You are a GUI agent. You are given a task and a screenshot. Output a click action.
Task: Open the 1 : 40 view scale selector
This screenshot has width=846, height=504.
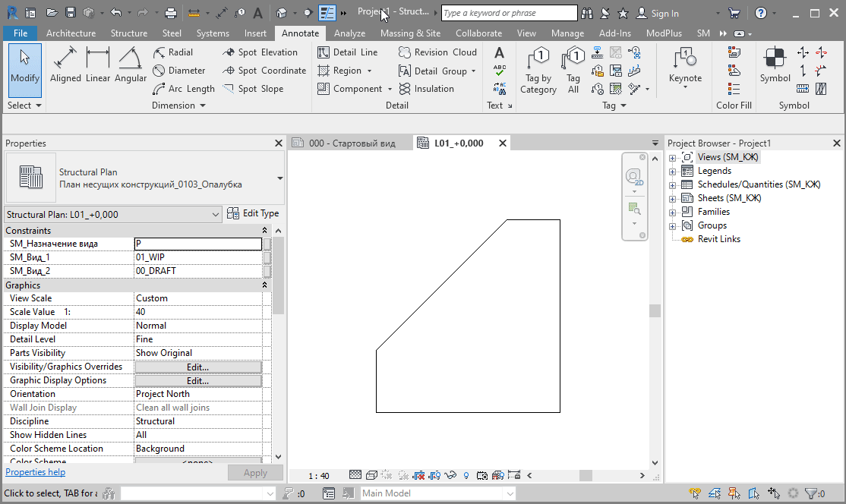point(318,476)
